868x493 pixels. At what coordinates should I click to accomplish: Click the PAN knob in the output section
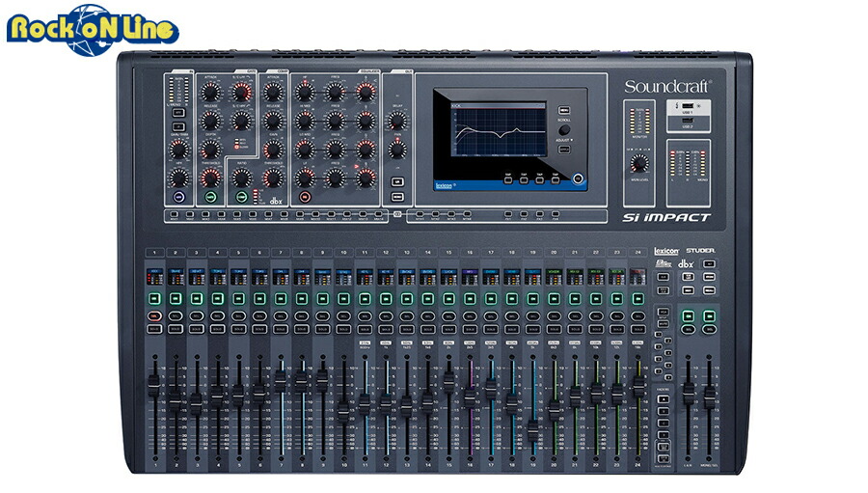397,150
